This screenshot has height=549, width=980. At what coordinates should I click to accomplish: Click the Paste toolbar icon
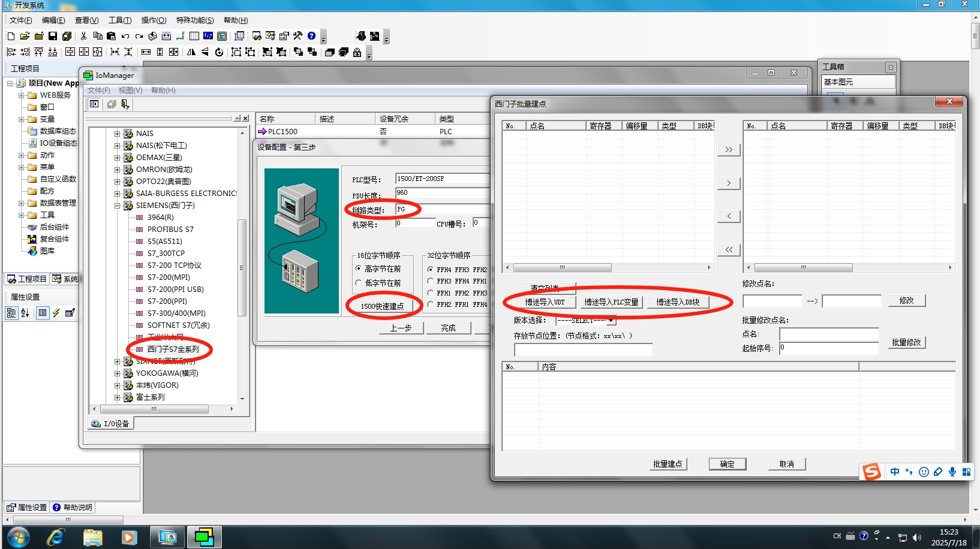pyautogui.click(x=112, y=36)
